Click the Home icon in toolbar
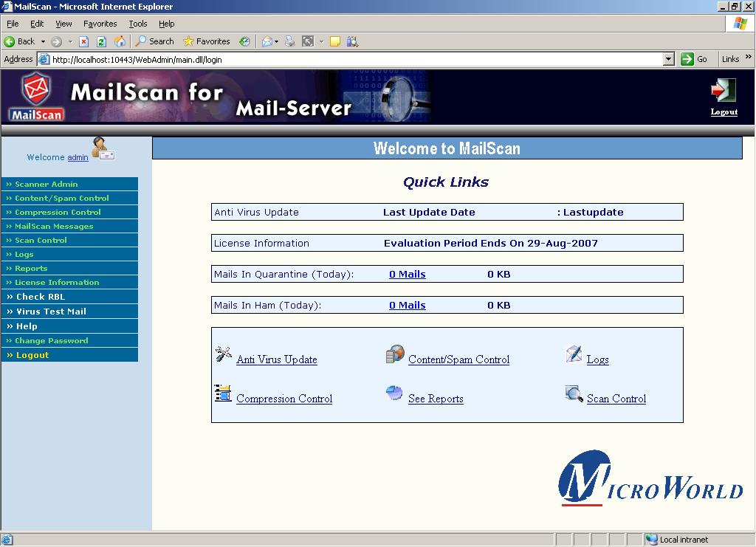756x547 pixels. [x=120, y=41]
